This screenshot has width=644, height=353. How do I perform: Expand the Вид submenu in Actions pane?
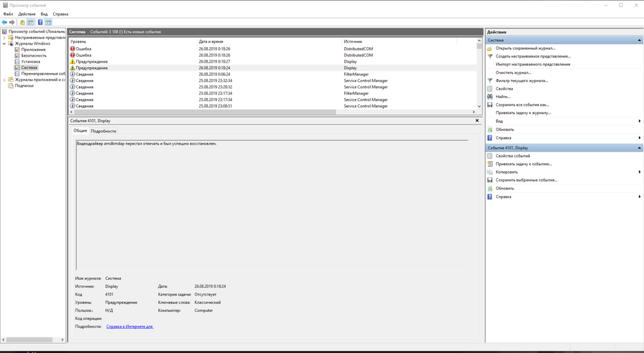[x=639, y=121]
